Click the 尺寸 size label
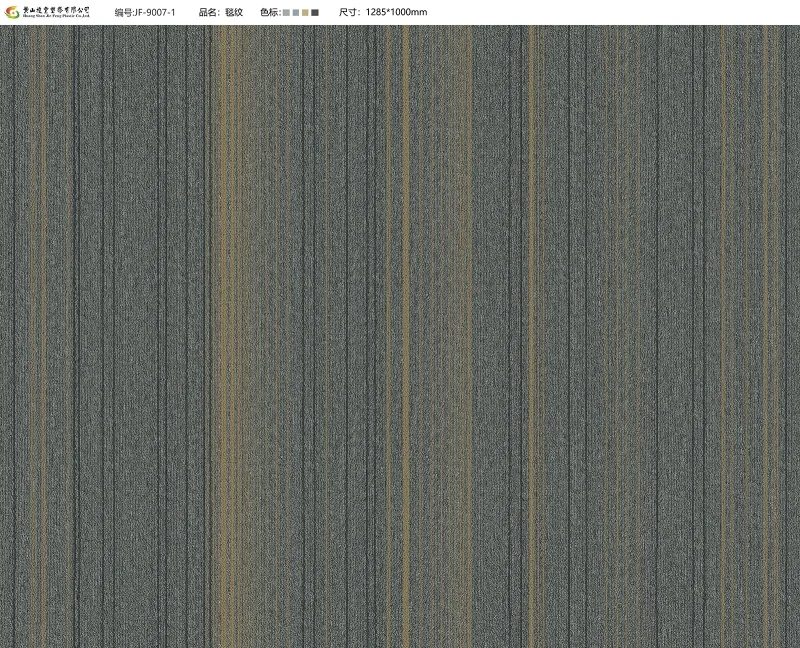800x648 pixels. [x=349, y=12]
